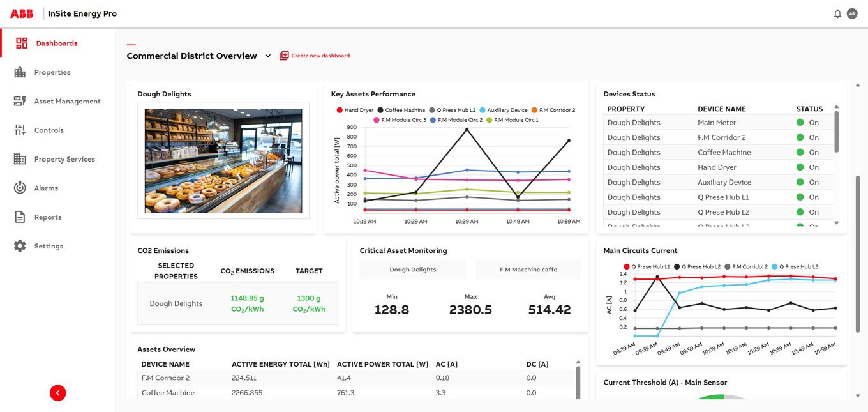Toggle Auxiliary Device legend series

pos(504,110)
